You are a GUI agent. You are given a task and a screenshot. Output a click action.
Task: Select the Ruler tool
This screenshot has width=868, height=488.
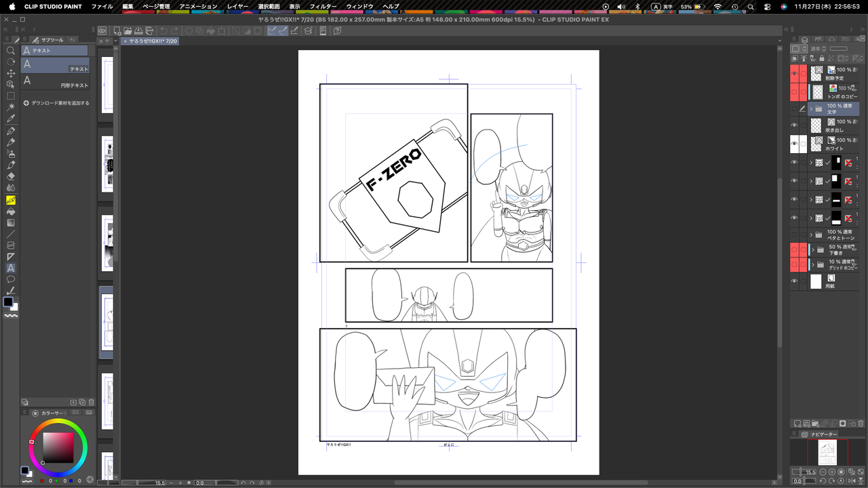point(11,257)
